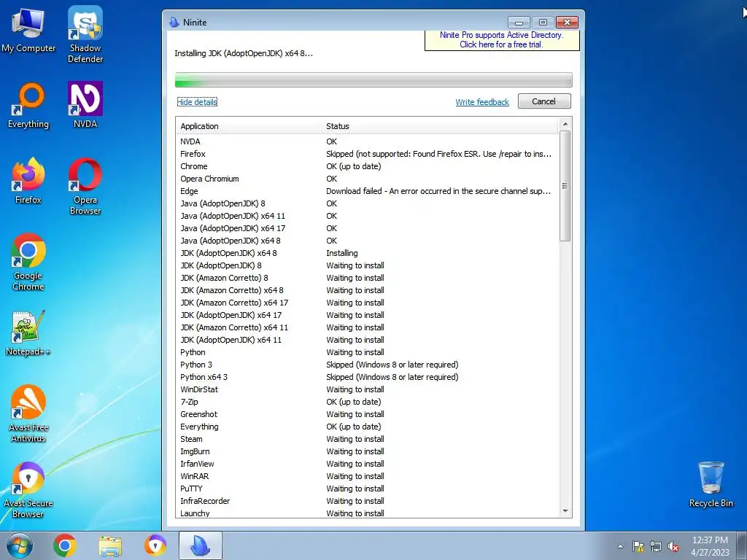Click the Ninite Pro free trial banner

502,40
